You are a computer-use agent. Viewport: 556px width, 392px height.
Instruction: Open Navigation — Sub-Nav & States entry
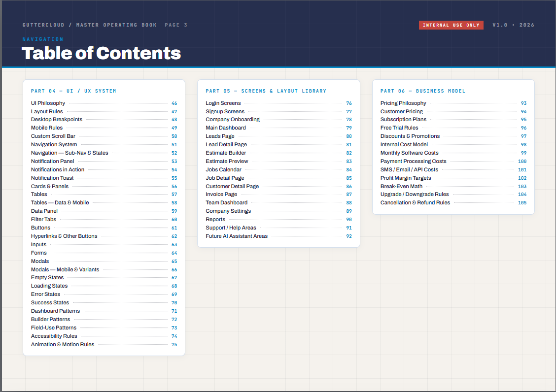click(104, 153)
